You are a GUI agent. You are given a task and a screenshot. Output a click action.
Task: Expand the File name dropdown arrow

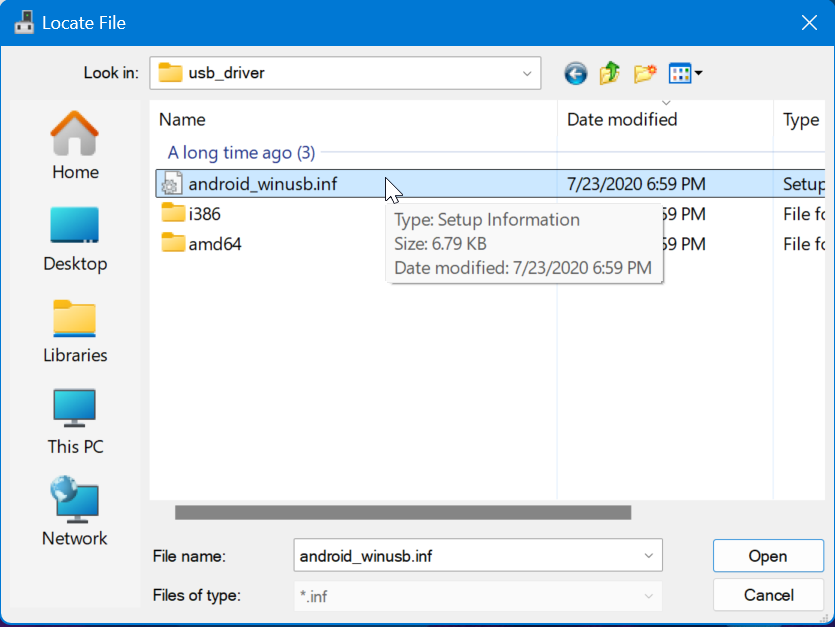pyautogui.click(x=649, y=556)
